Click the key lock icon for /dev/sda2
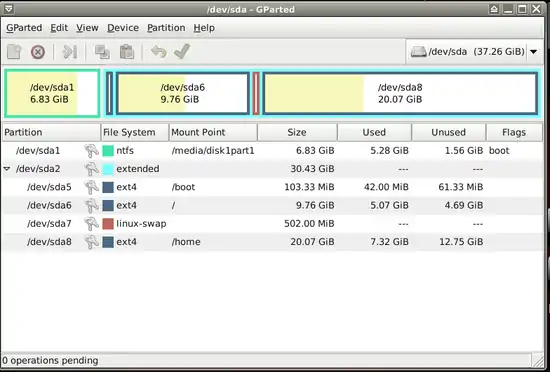This screenshot has height=372, width=550. click(x=91, y=169)
